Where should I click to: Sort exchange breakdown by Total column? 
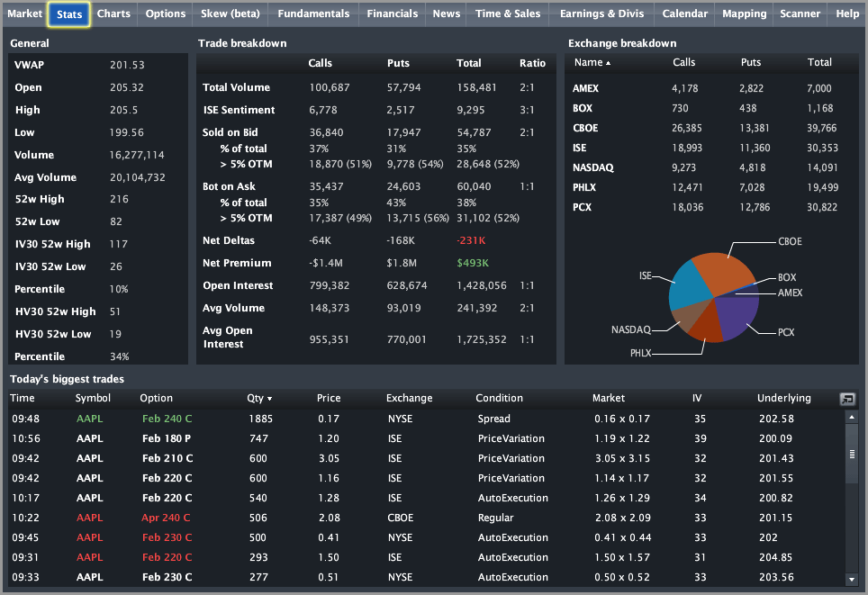pos(819,62)
